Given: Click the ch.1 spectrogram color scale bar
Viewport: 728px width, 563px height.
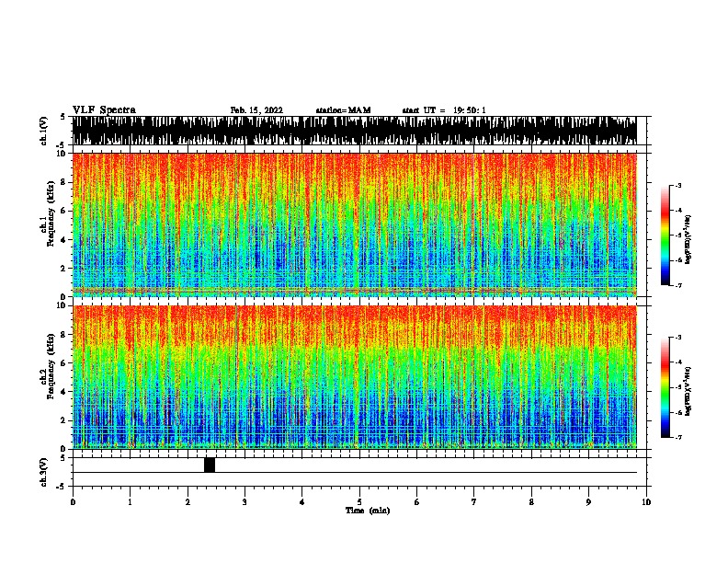Looking at the screenshot, I should click(x=665, y=236).
